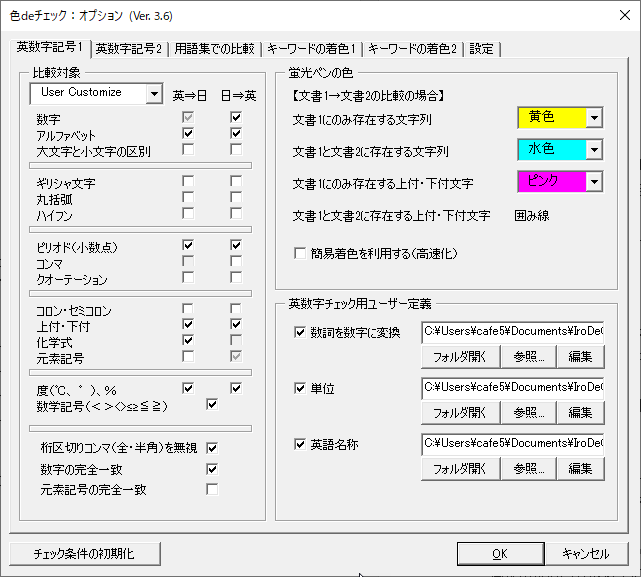Go to the 設定 tab
641x577 pixels.
[x=481, y=48]
